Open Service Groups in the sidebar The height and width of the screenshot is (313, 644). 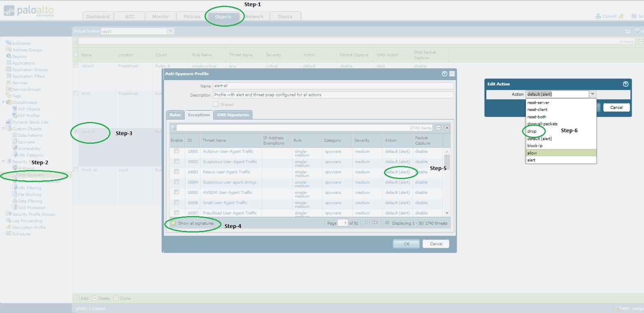point(26,89)
